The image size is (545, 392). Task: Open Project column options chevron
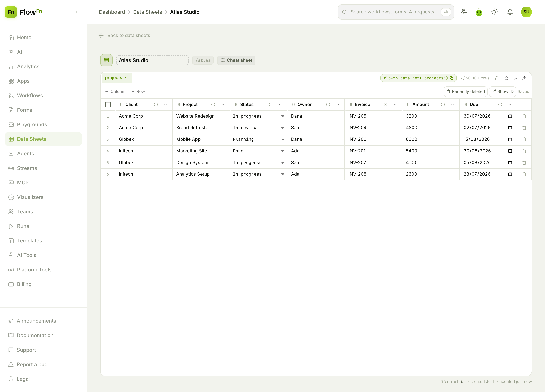[223, 105]
